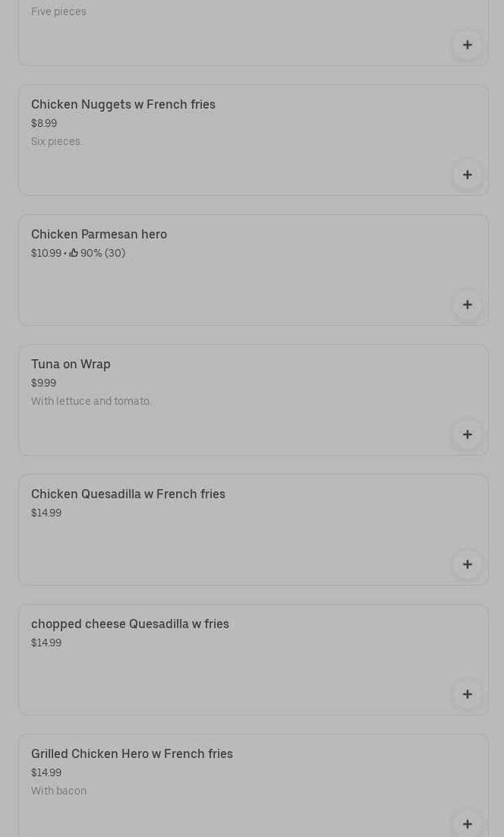Click the thumbs-up icon beside 90% rating
Viewport: 504px width, 837px height.
click(x=74, y=253)
